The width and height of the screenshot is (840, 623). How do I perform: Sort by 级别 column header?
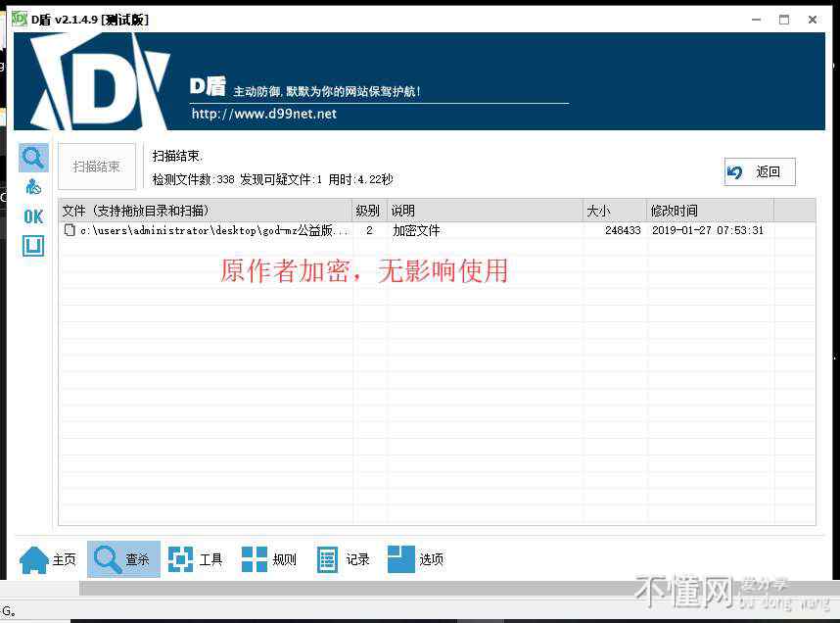pos(369,211)
